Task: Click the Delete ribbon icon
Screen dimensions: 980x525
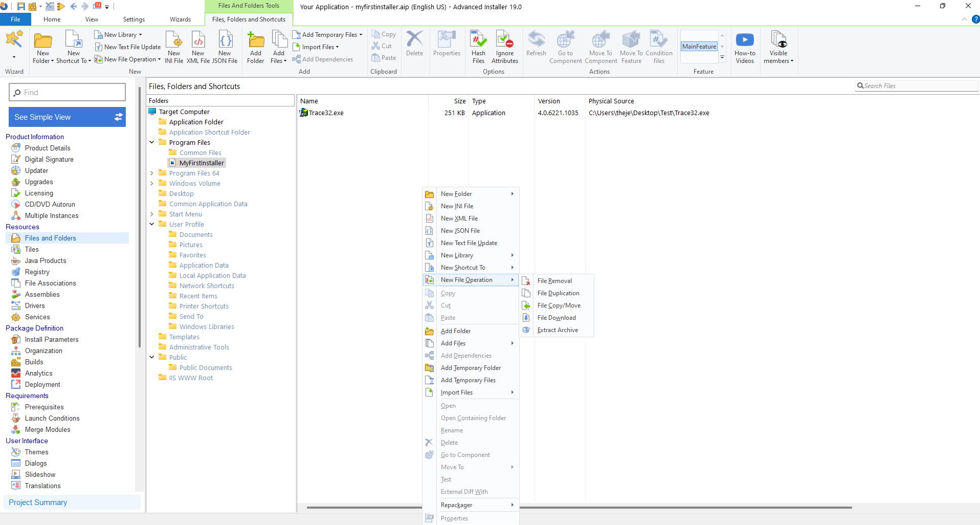Action: click(414, 43)
